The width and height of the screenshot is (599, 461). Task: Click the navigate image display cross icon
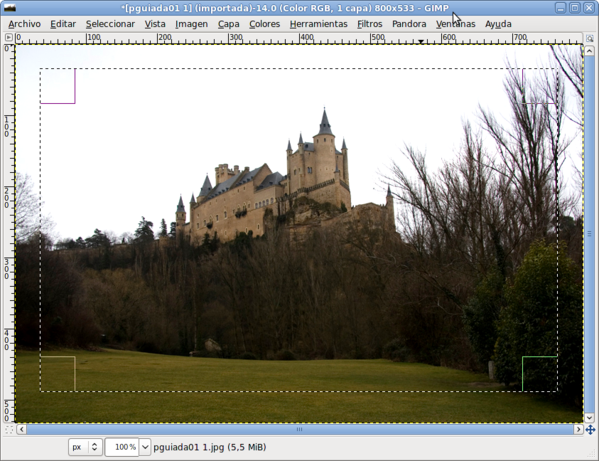coord(590,430)
